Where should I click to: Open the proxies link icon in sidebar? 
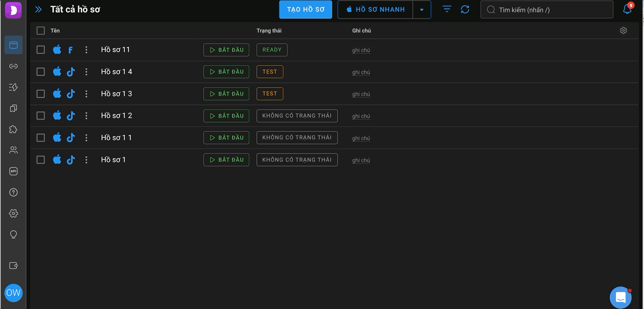(x=14, y=66)
